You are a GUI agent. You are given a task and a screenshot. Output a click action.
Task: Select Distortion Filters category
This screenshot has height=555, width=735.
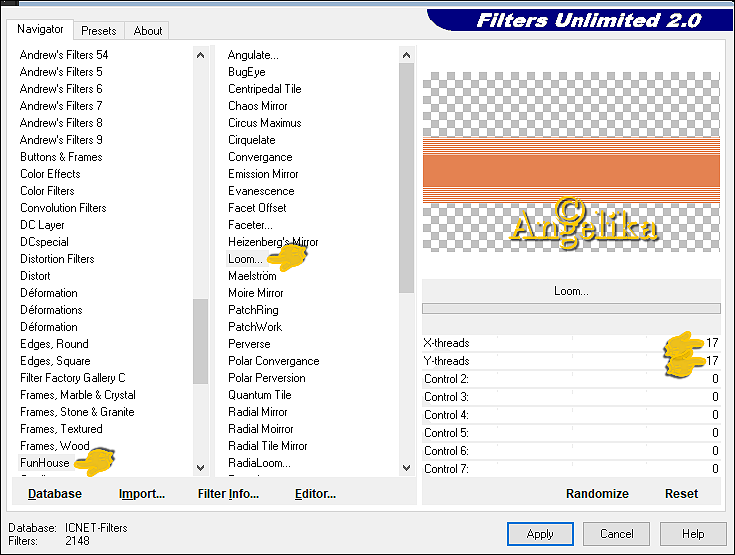pyautogui.click(x=57, y=259)
